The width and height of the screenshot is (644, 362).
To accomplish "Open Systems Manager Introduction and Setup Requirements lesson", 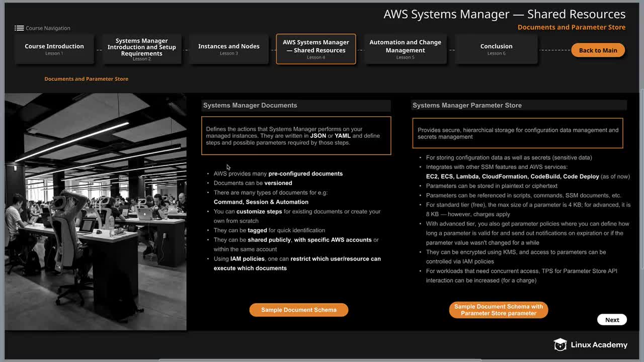I will click(141, 49).
